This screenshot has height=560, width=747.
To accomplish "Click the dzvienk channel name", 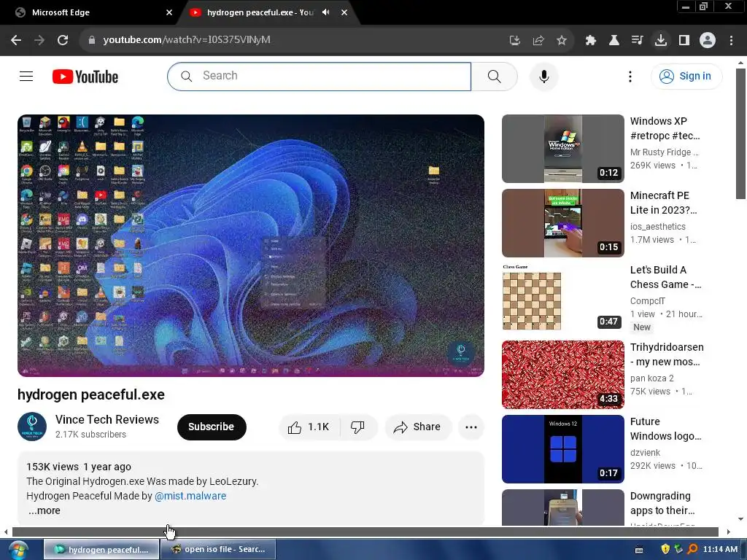I will tap(645, 452).
